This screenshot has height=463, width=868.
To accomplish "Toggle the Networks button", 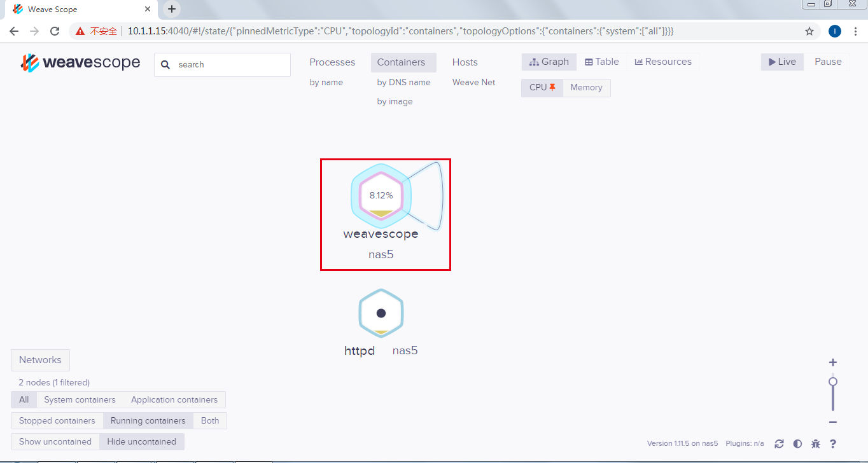I will coord(40,360).
